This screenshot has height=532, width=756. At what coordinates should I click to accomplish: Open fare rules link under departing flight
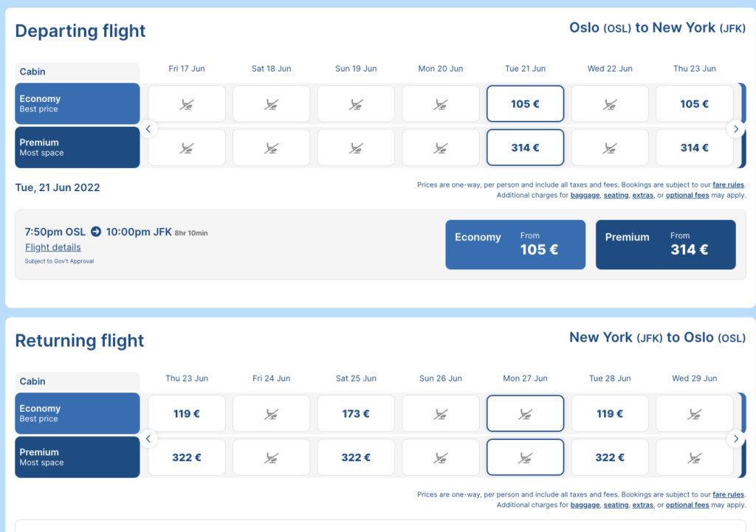pyautogui.click(x=728, y=184)
